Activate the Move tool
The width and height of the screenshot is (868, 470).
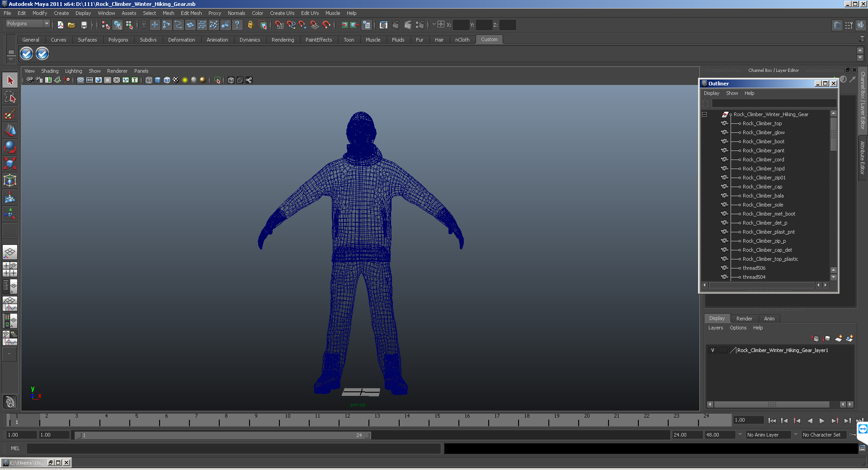(x=10, y=131)
